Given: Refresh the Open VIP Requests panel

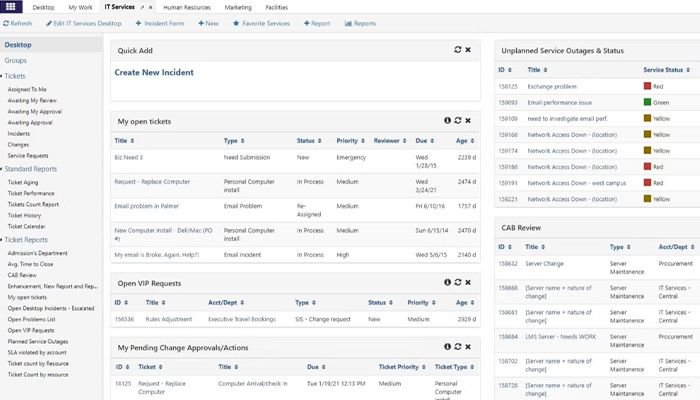Looking at the screenshot, I should pos(457,283).
